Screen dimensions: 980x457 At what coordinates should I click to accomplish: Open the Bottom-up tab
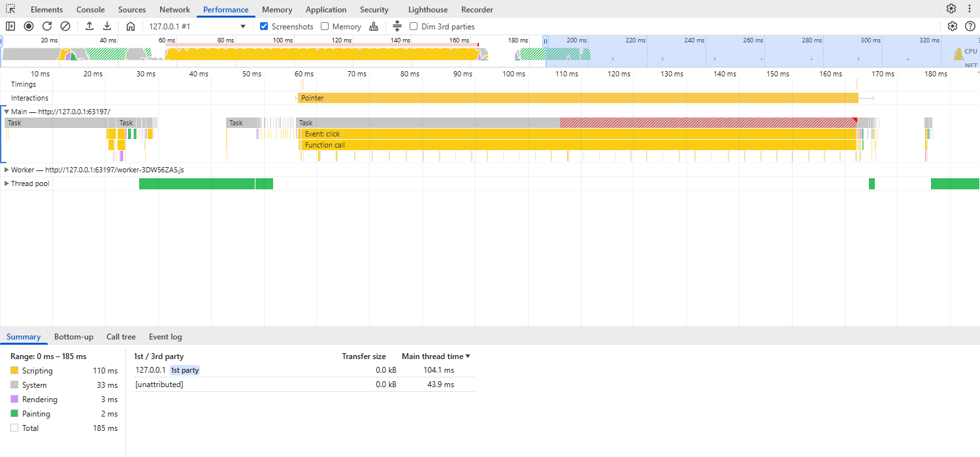coord(74,337)
